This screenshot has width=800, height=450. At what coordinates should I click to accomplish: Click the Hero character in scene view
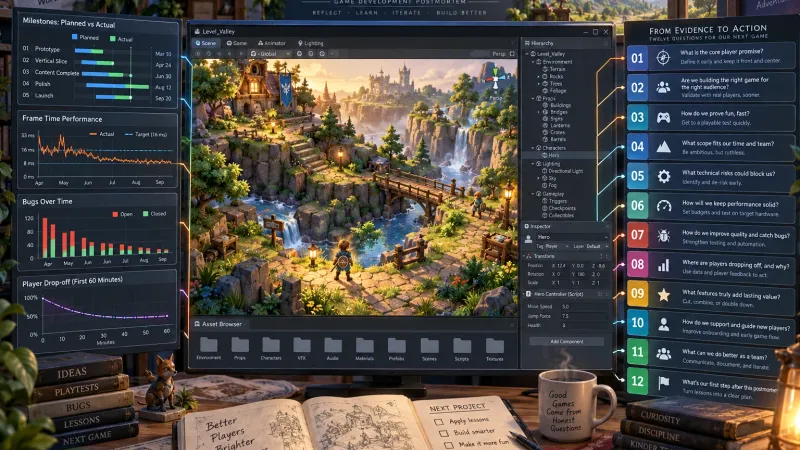343,260
